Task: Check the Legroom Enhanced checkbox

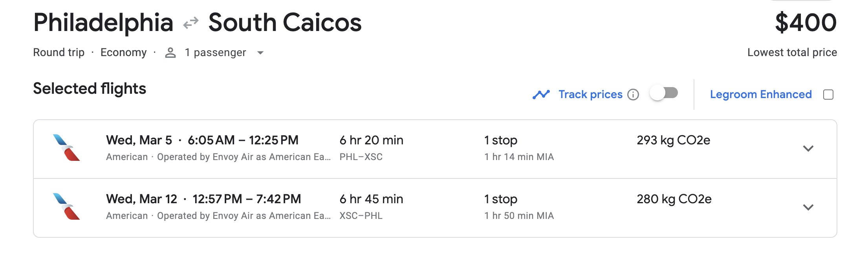Action: (x=829, y=94)
